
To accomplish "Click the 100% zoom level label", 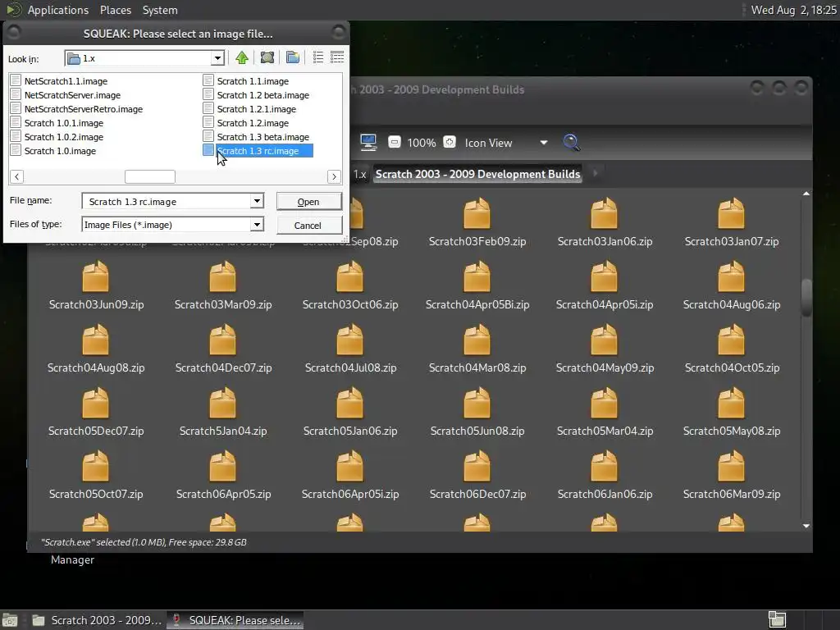I will 422,143.
